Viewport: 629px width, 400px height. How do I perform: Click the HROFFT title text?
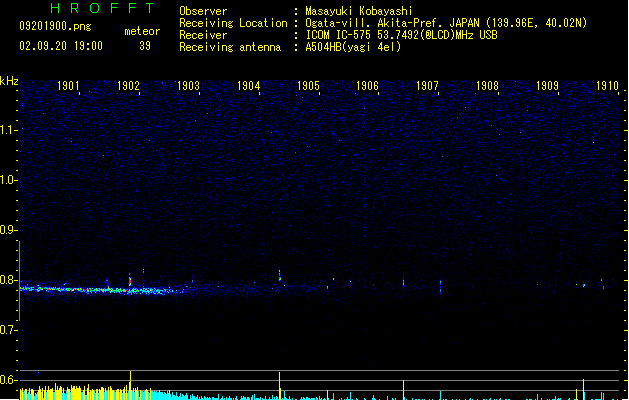pyautogui.click(x=102, y=8)
